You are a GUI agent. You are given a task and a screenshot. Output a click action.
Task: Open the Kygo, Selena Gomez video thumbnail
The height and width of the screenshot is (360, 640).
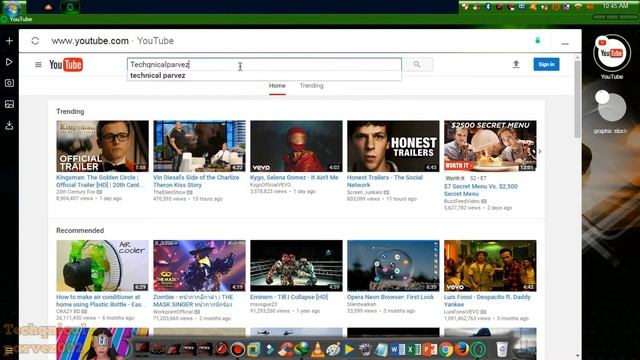296,146
